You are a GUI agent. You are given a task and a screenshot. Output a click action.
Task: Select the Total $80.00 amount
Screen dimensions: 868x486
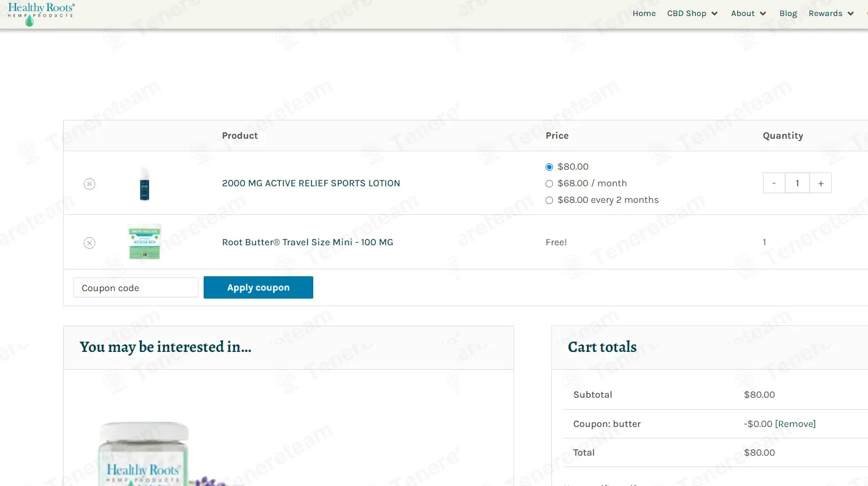pos(760,453)
